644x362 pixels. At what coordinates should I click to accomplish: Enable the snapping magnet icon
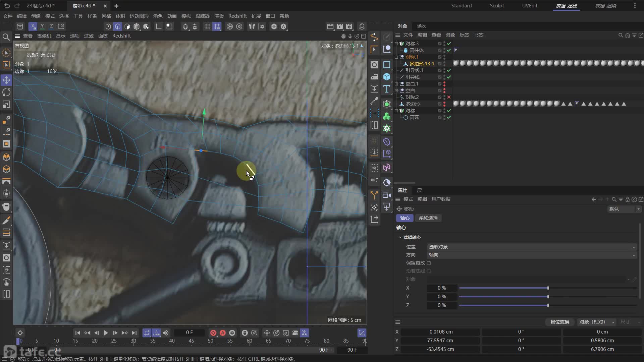tap(185, 26)
